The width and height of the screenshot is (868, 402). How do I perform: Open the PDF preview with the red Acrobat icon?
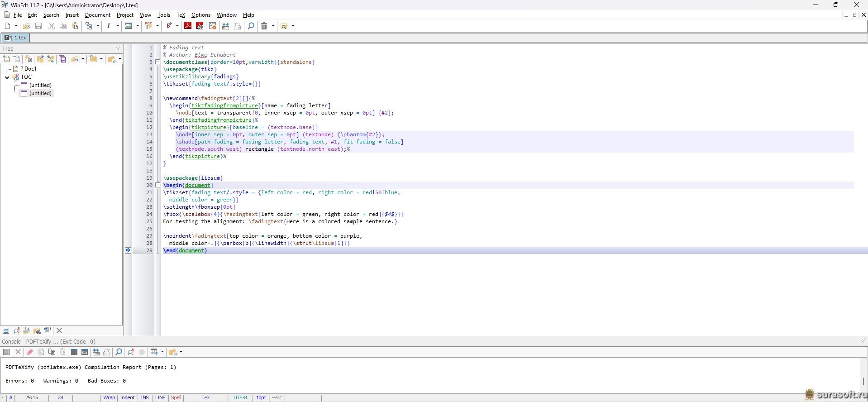point(188,26)
